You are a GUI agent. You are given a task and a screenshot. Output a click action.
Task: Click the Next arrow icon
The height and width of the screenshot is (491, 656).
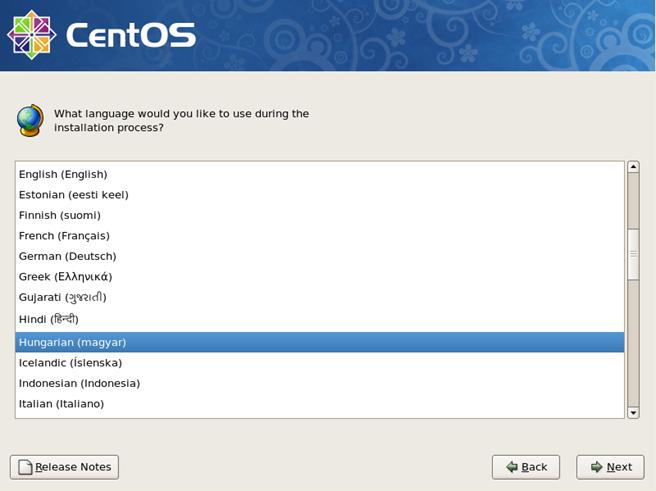pos(596,467)
